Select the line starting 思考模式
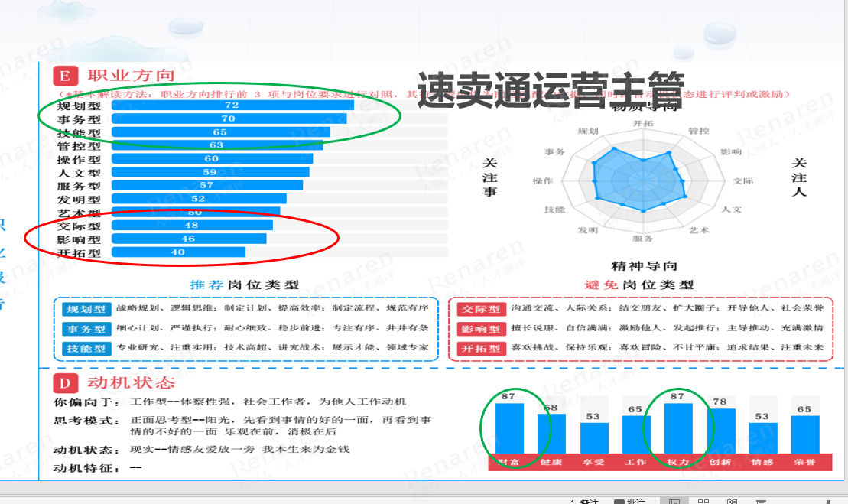848x504 pixels. click(x=242, y=425)
